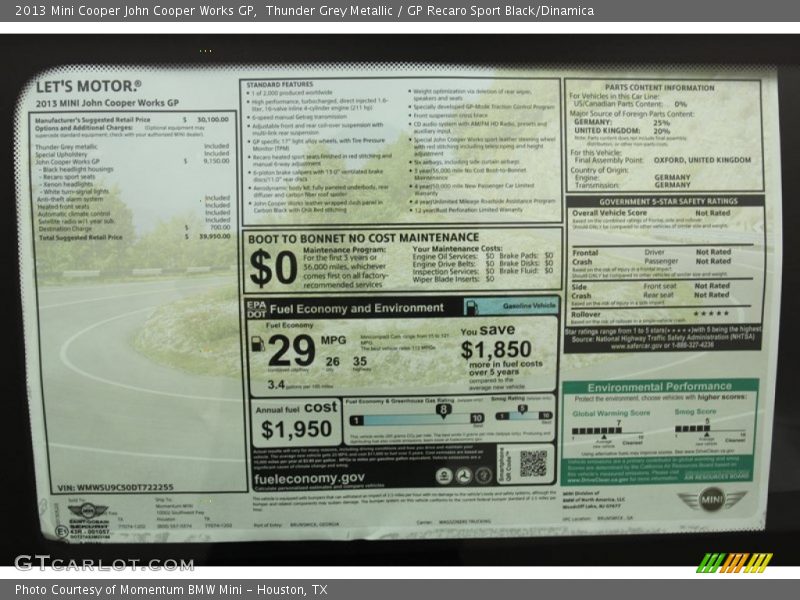
Task: Open the window sticker photo
Action: click(400, 300)
